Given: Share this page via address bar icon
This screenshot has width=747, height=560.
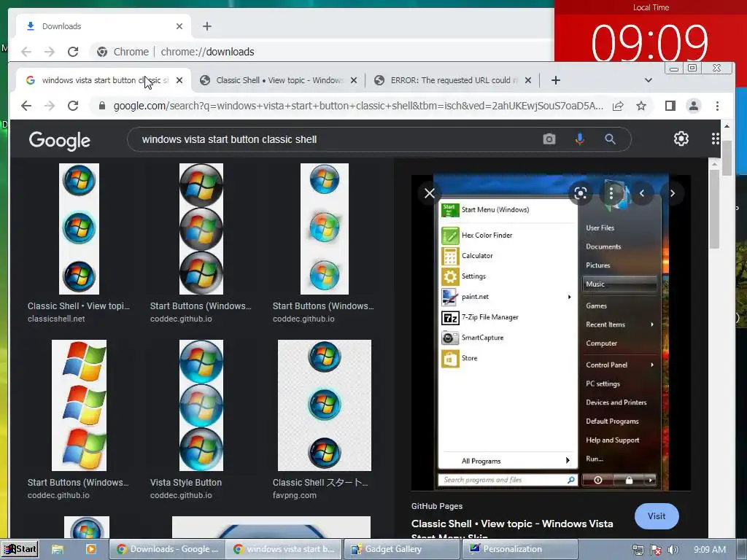Looking at the screenshot, I should click(x=618, y=106).
